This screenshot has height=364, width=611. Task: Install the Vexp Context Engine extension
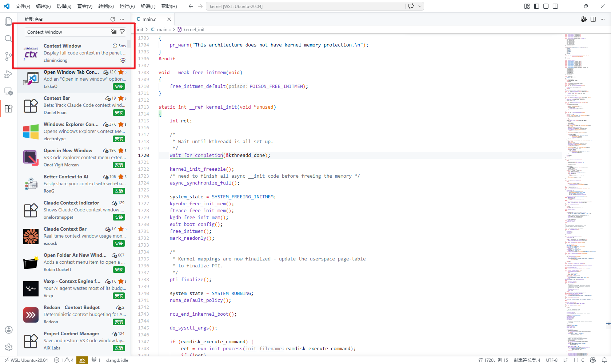tap(119, 296)
